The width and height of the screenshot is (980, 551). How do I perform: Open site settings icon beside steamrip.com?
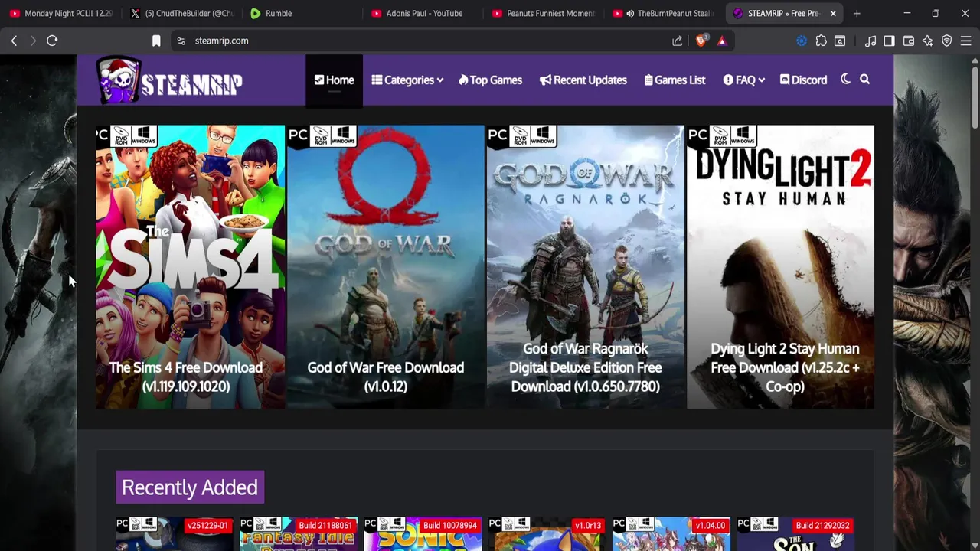click(181, 41)
